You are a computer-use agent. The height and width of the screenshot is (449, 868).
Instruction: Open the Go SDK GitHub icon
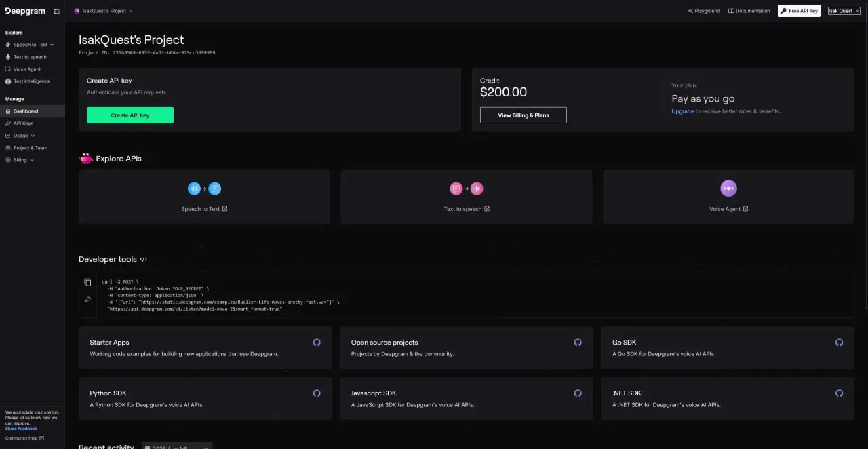(x=839, y=343)
